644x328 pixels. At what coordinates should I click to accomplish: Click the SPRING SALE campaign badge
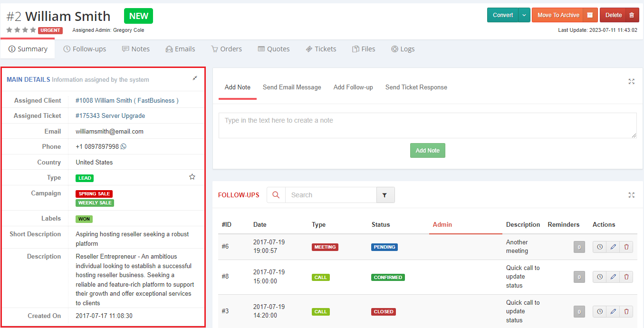coord(94,194)
